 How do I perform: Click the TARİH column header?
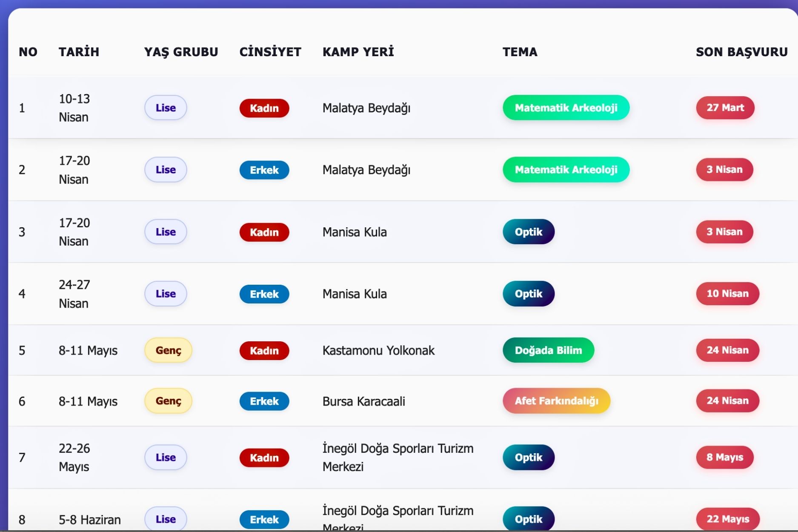[79, 52]
